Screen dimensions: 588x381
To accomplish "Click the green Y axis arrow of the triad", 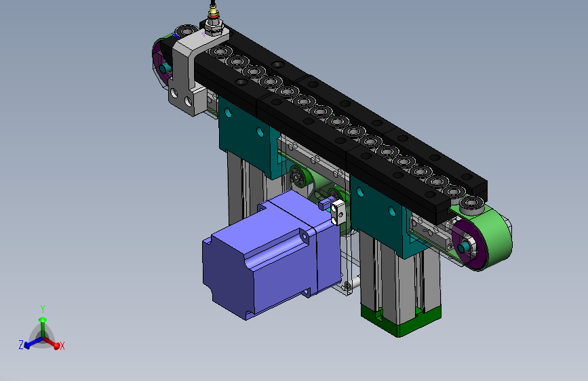I will tap(43, 327).
